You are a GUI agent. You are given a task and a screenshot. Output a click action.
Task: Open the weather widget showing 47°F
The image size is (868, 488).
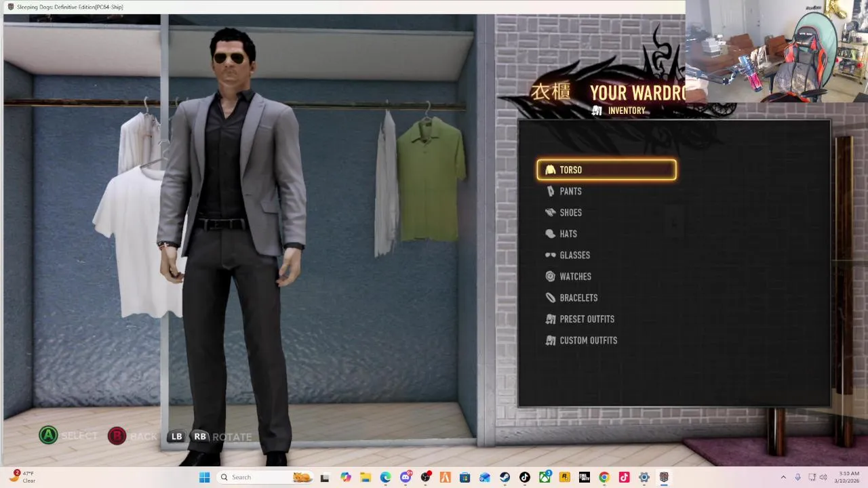click(x=22, y=476)
